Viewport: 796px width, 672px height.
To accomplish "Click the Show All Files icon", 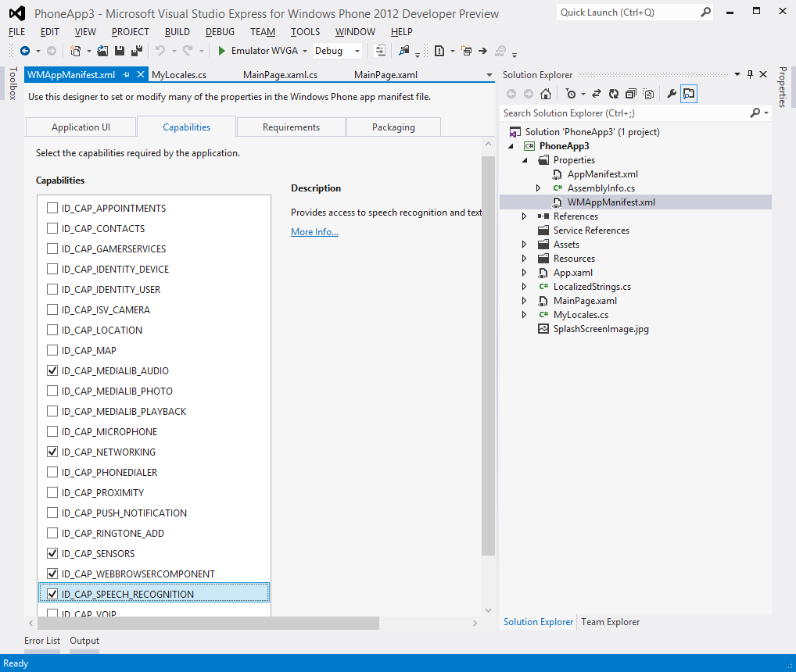I will [x=648, y=94].
